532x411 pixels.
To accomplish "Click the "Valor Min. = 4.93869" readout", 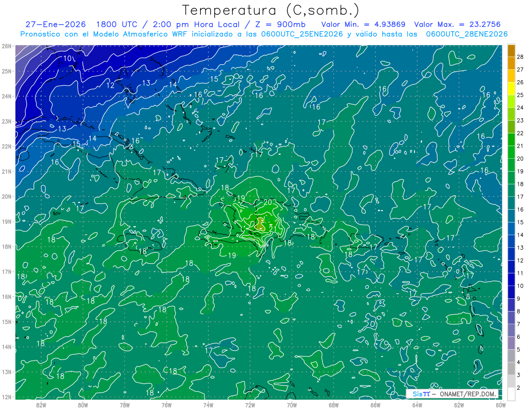I will [x=363, y=24].
